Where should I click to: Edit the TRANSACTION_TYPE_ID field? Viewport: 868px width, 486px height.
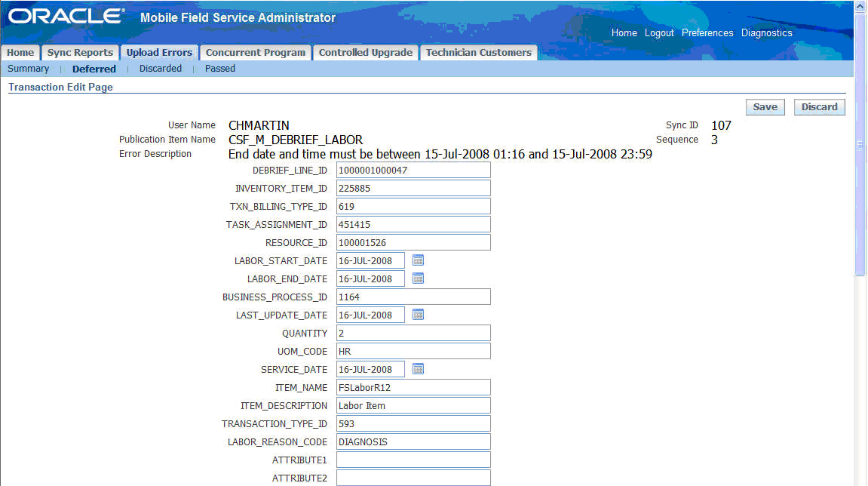(x=413, y=423)
